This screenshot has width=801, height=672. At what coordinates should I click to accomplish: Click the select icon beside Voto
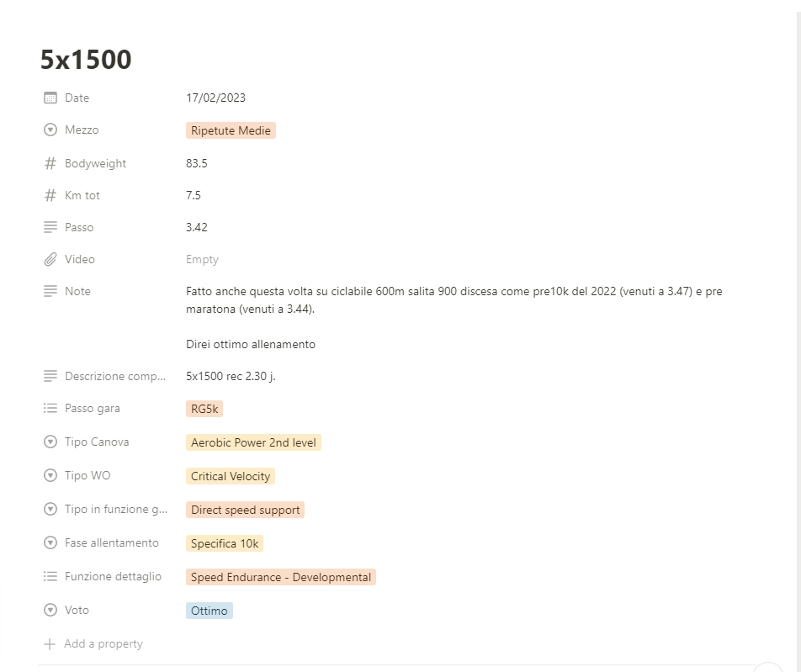tap(50, 611)
